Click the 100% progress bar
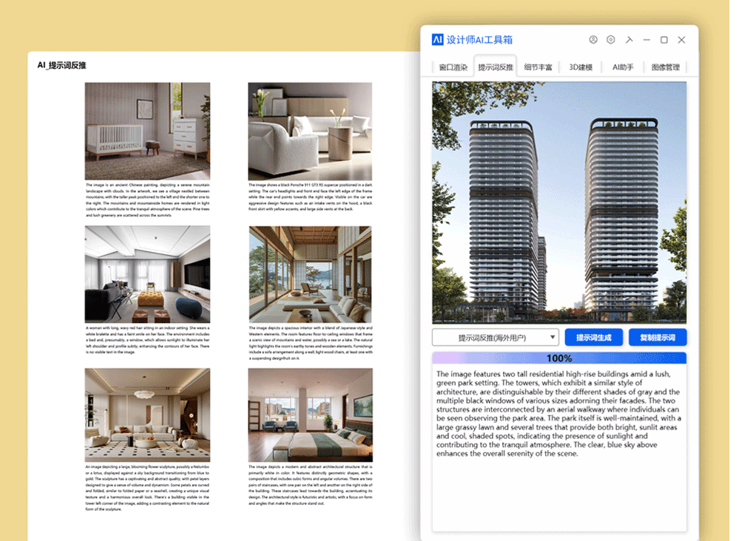Image resolution: width=756 pixels, height=541 pixels. [558, 358]
